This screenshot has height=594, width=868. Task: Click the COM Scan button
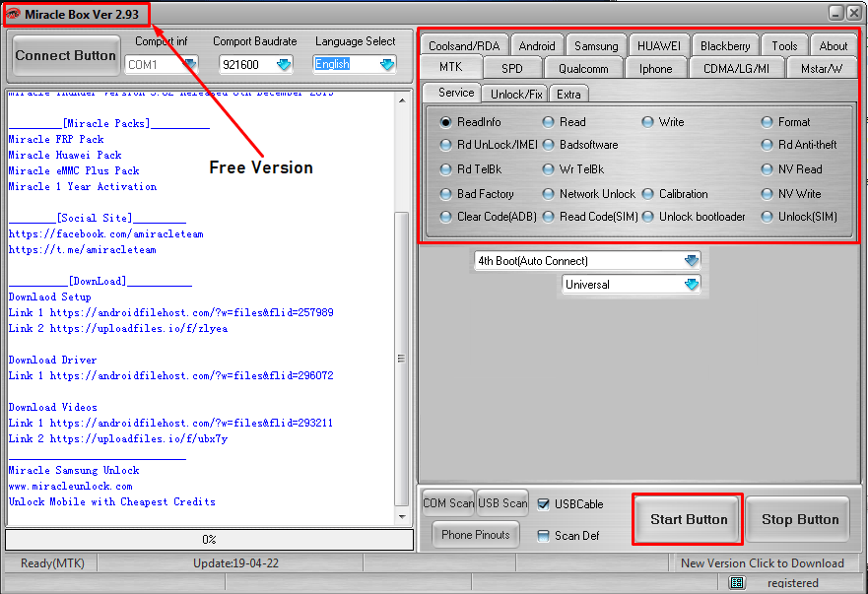pos(448,503)
